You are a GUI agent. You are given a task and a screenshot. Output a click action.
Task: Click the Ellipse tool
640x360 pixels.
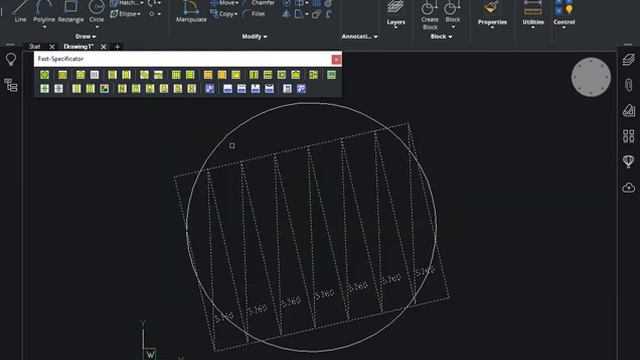point(124,14)
